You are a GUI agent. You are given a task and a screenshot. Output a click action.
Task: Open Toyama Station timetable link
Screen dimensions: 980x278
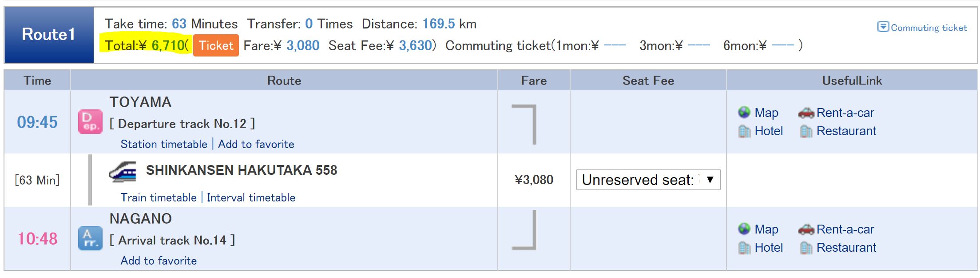pos(164,144)
